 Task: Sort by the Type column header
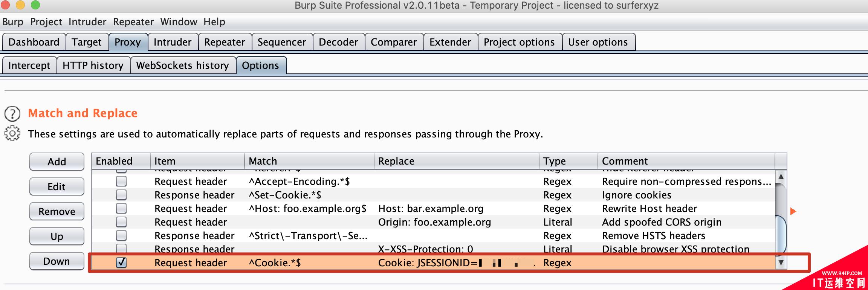[x=568, y=161]
